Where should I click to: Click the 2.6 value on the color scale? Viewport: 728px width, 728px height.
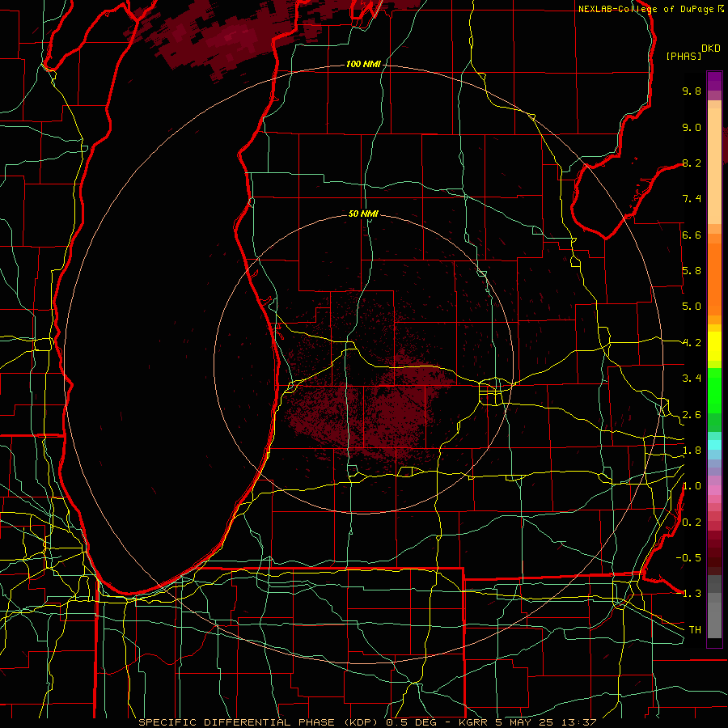point(692,415)
